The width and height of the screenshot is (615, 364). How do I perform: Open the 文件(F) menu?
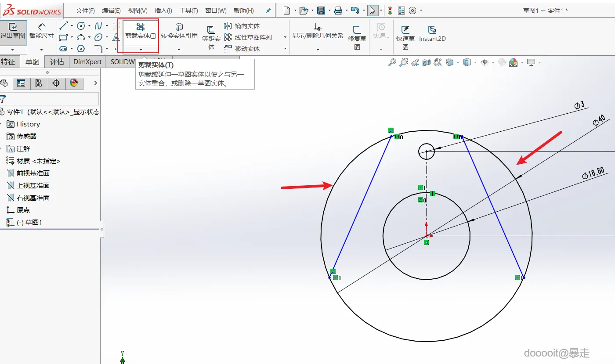click(x=85, y=11)
